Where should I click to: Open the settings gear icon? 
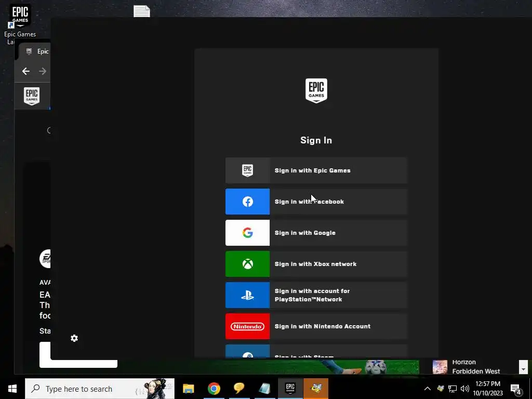[x=74, y=338]
